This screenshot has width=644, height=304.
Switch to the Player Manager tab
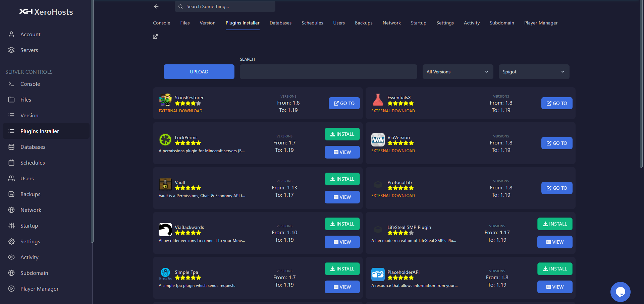point(541,23)
